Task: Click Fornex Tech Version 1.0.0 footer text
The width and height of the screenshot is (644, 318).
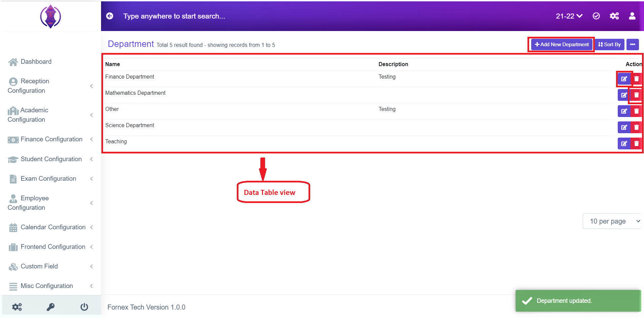Action: tap(146, 307)
